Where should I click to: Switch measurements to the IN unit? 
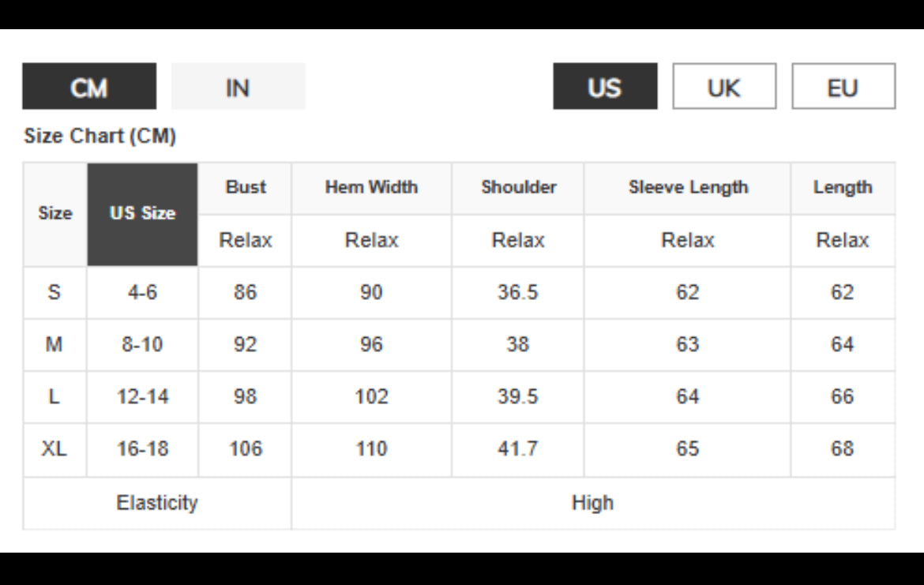click(x=238, y=87)
